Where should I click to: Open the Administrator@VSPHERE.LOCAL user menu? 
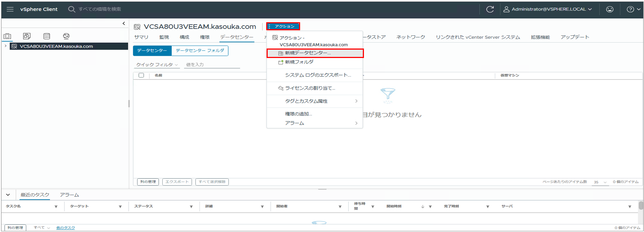(548, 9)
